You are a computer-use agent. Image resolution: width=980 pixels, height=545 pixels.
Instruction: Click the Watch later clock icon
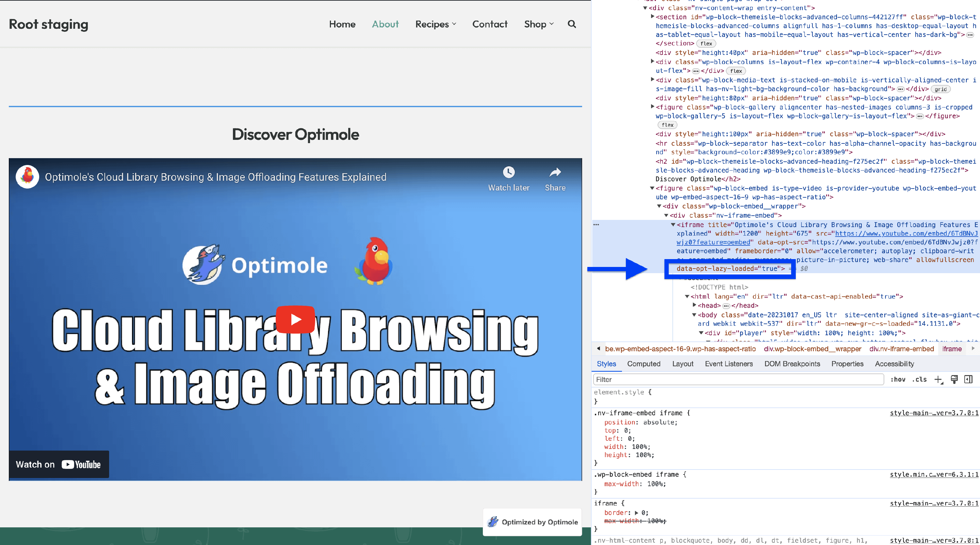coord(509,172)
